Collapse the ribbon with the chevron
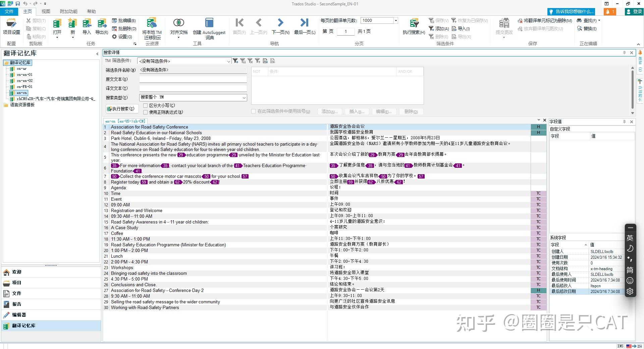Viewport: 644px width, 349px height. coord(638,44)
